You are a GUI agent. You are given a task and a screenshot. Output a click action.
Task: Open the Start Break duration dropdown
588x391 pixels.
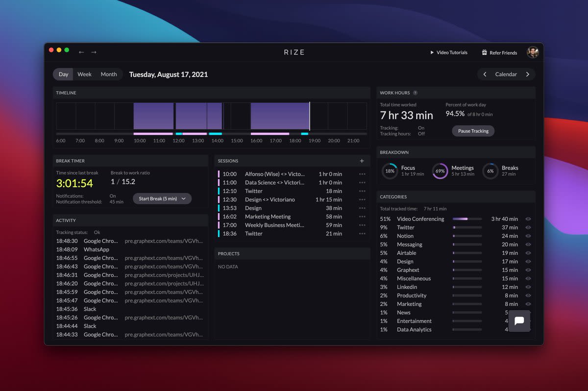pyautogui.click(x=184, y=198)
